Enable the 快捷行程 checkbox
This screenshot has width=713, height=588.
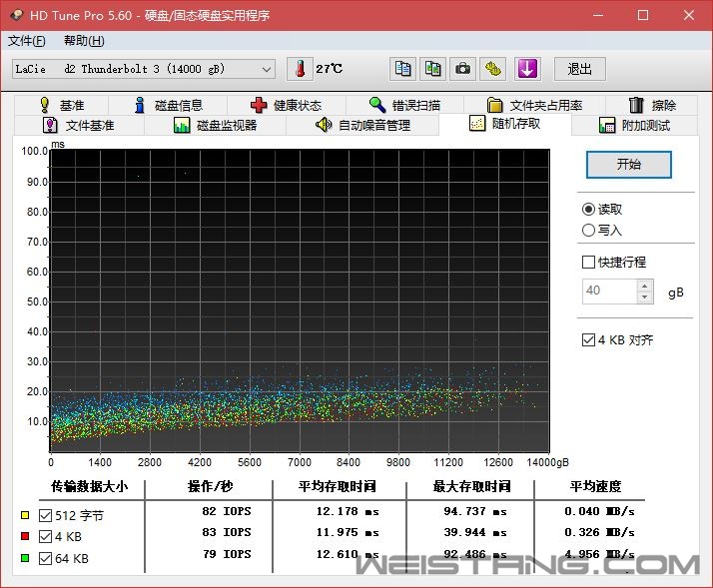(588, 262)
